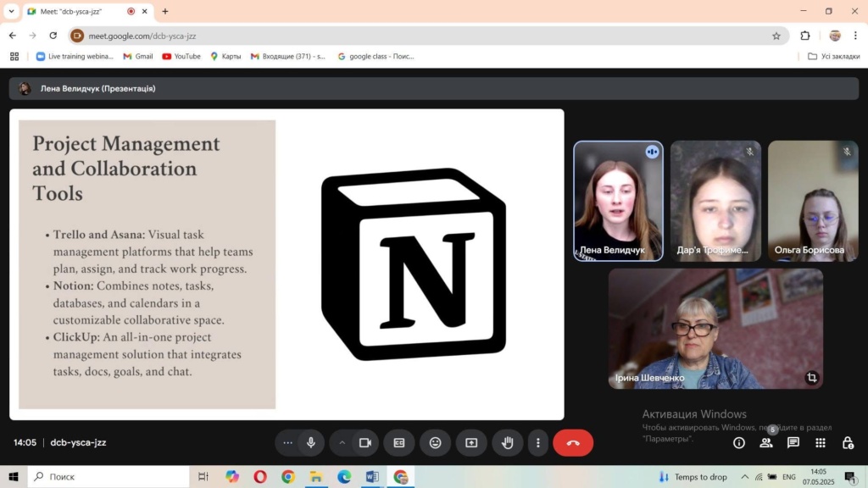Toggle closed captions button
The width and height of the screenshot is (868, 488).
(x=399, y=442)
